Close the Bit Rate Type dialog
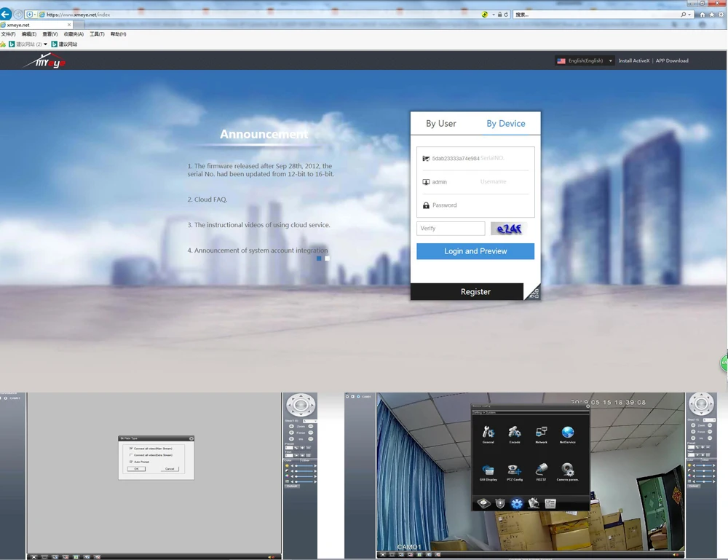 191,438
